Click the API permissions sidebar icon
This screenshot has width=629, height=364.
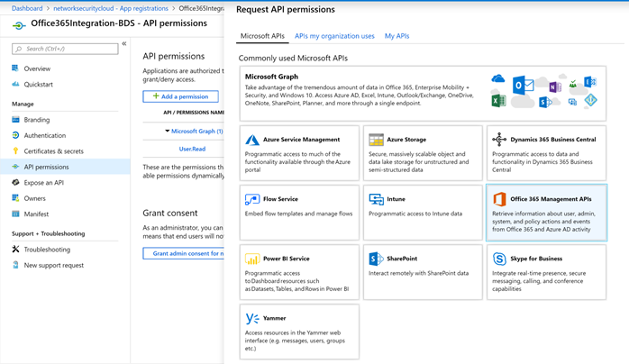(x=15, y=167)
